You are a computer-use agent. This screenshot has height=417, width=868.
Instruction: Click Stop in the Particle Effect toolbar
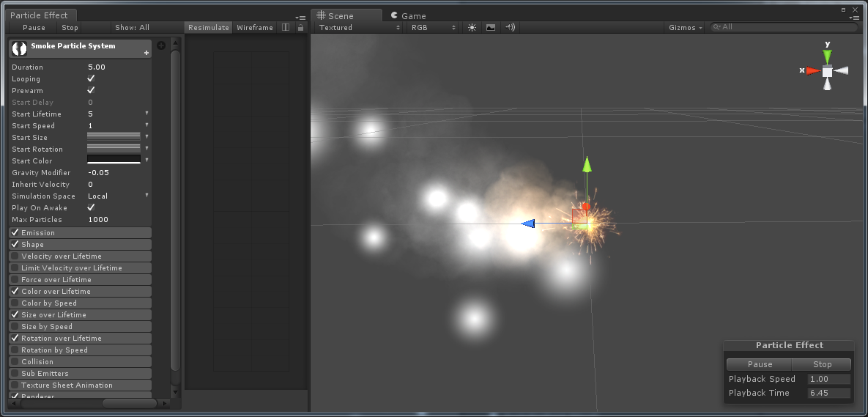click(x=70, y=27)
